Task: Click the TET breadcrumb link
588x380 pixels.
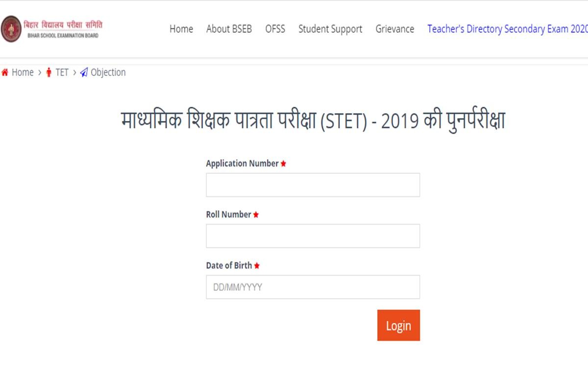Action: coord(62,72)
